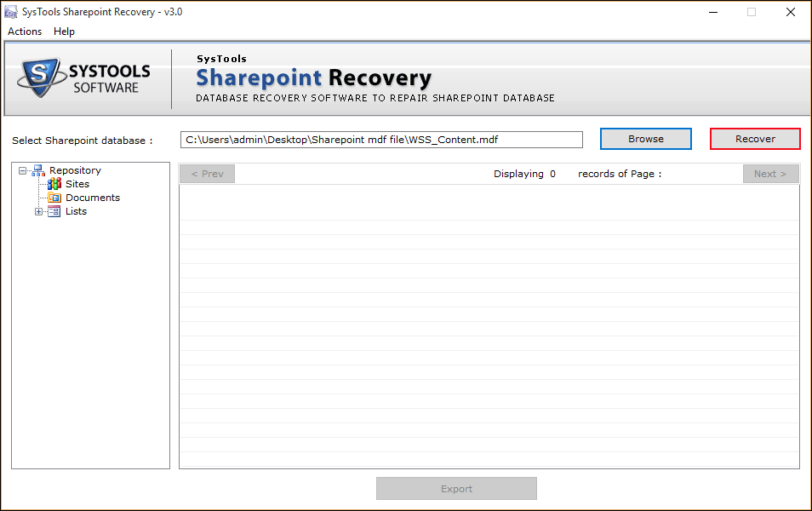The height and width of the screenshot is (511, 812).
Task: Select the Repository tree label
Action: click(x=75, y=170)
